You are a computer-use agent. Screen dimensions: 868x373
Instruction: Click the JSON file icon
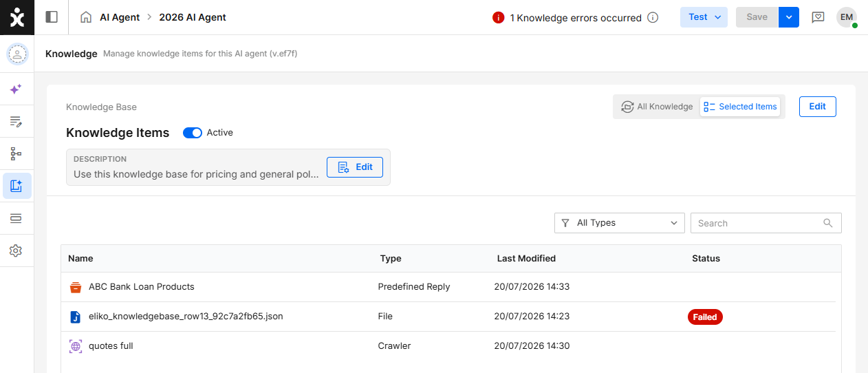pos(76,317)
